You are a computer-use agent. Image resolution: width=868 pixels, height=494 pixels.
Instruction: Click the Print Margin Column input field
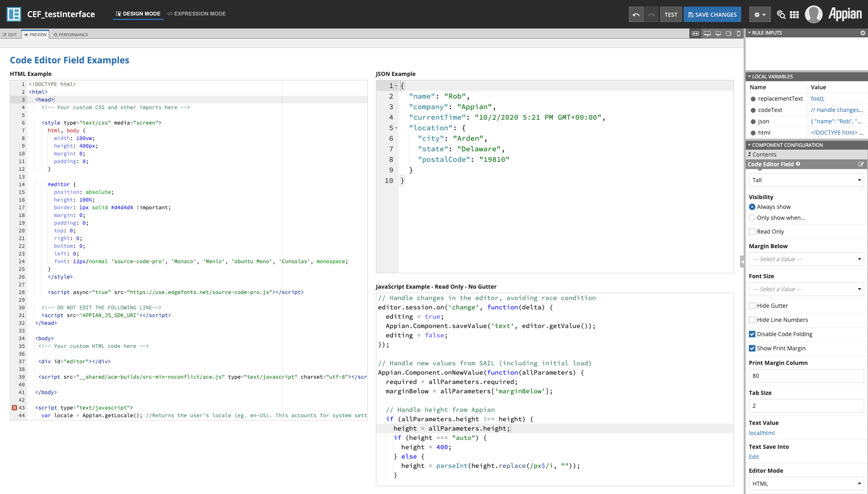(806, 376)
